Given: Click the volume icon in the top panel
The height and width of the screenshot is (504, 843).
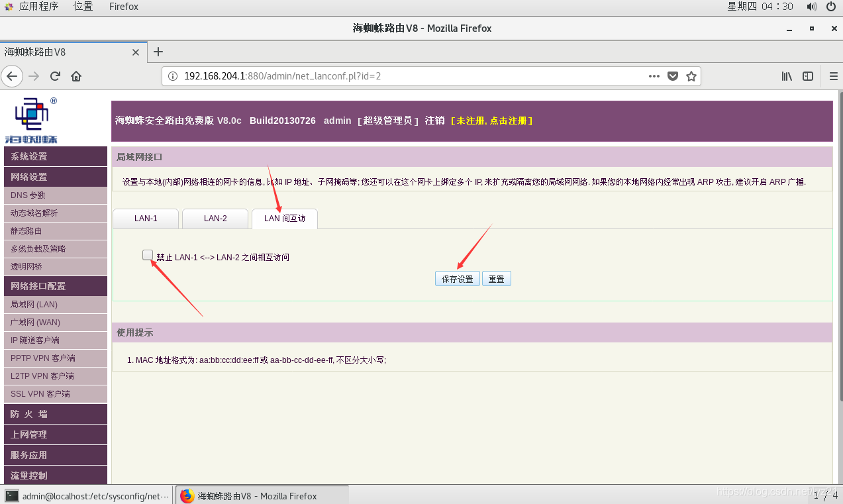Looking at the screenshot, I should 811,7.
